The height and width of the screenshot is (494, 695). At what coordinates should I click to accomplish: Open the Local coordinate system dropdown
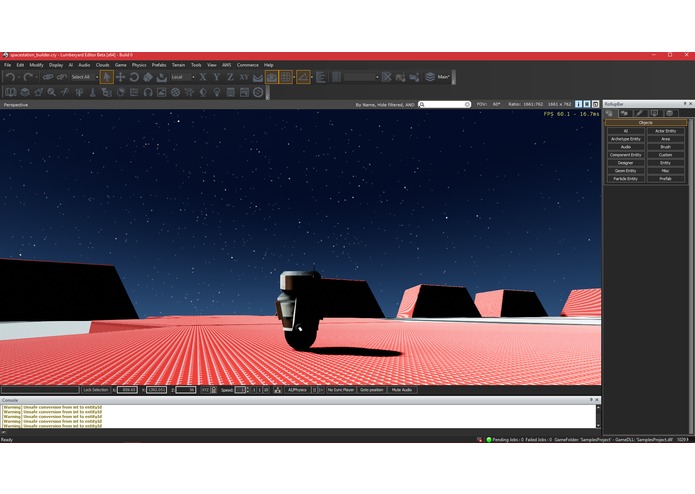click(183, 77)
